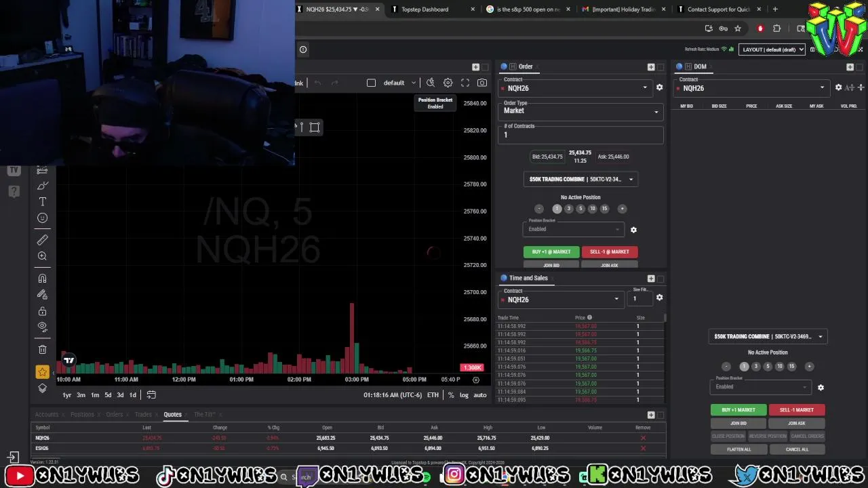Open Position Bracket dropdown in DOM panel
This screenshot has width=868, height=488.
(760, 387)
